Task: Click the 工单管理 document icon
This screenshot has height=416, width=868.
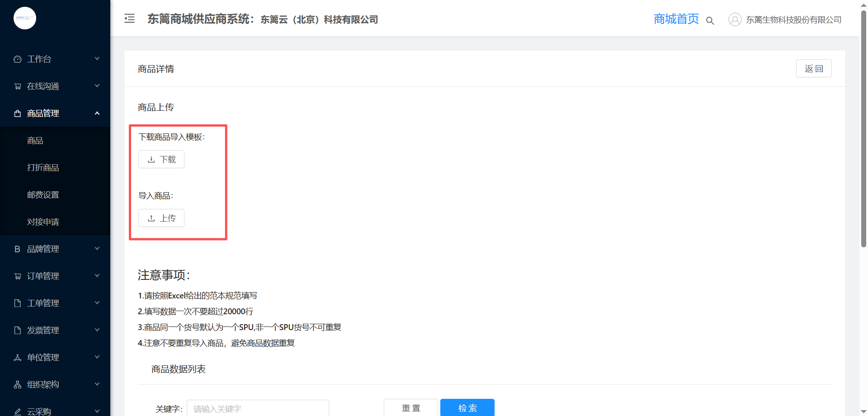Action: pos(18,303)
